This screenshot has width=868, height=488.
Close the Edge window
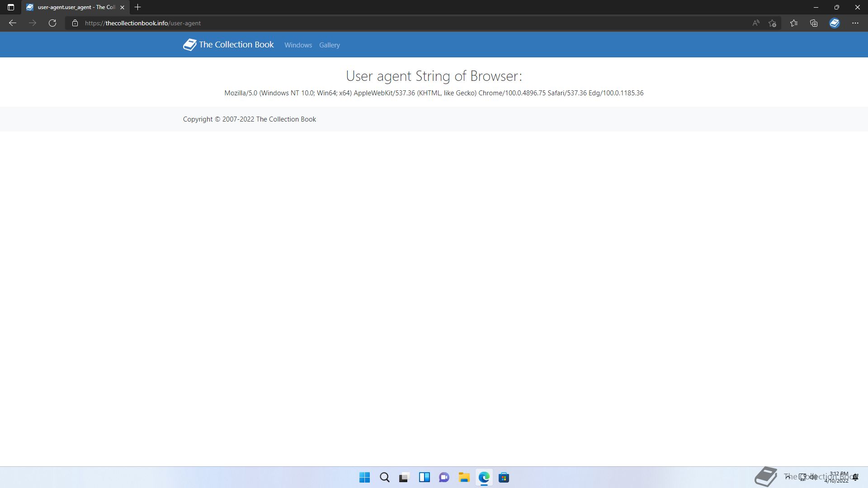[858, 7]
